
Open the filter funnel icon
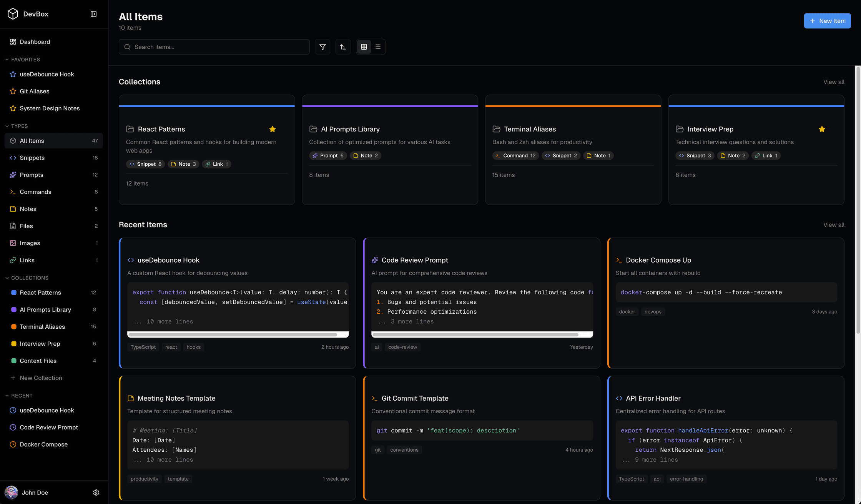[x=322, y=47]
